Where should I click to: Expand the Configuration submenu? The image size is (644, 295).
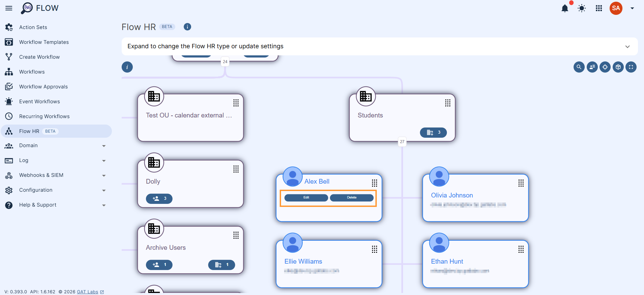104,190
